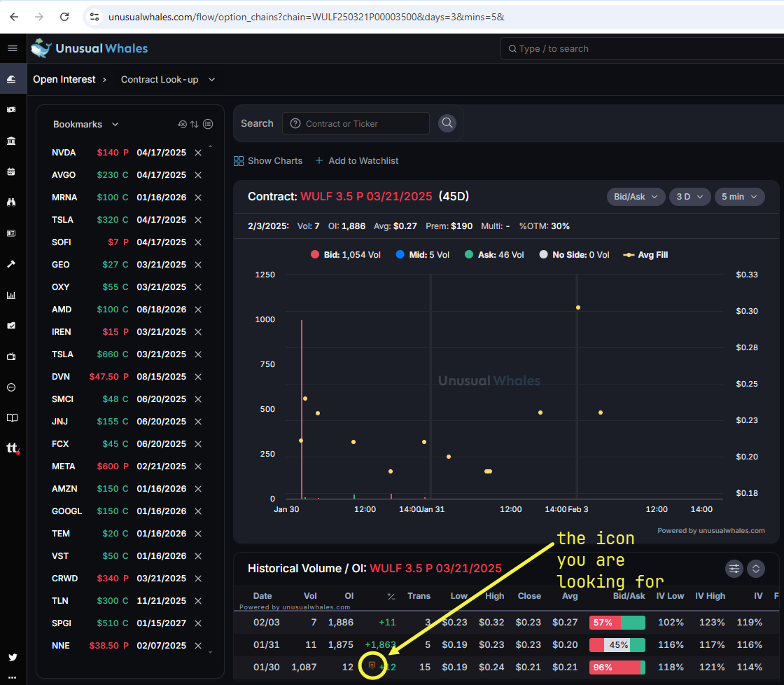Toggle the Avg Fill series in chart legend
Image resolution: width=784 pixels, height=685 pixels.
pyautogui.click(x=645, y=255)
